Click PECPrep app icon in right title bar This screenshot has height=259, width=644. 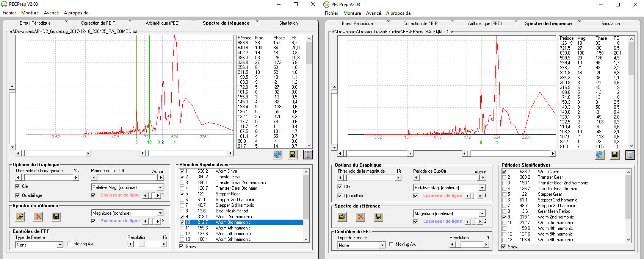tap(327, 4)
